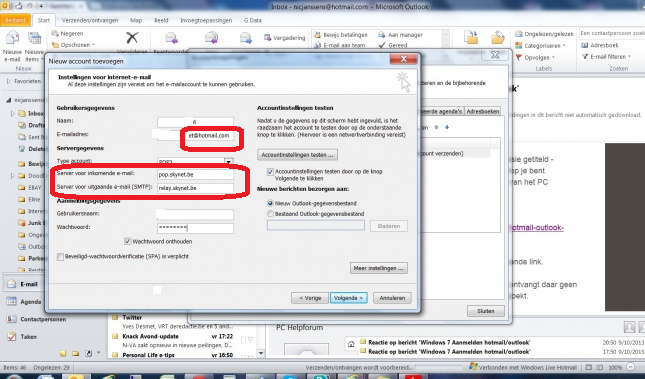The image size is (645, 379).
Task: Select Bestaand Outlook-gegevensbestand radio button
Action: point(270,214)
